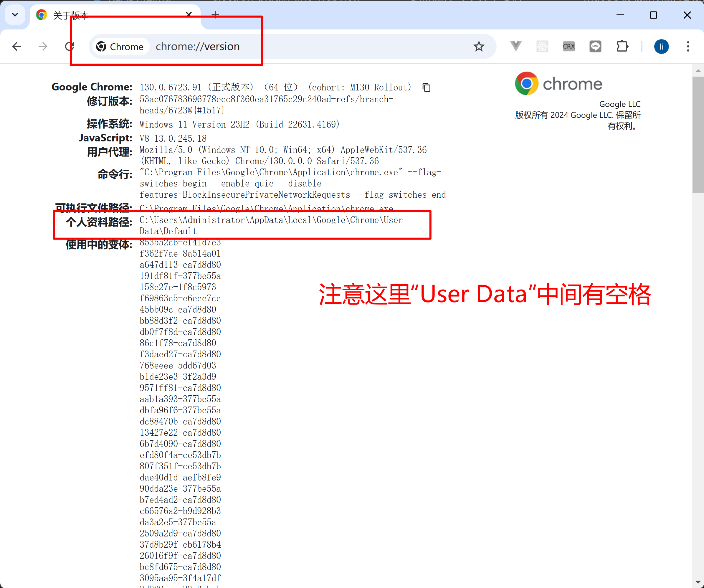Open the React devtools extension icon

542,46
